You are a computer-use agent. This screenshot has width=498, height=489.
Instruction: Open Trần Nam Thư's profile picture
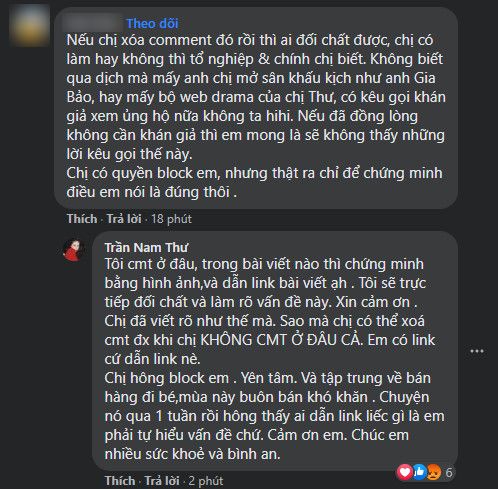[73, 250]
